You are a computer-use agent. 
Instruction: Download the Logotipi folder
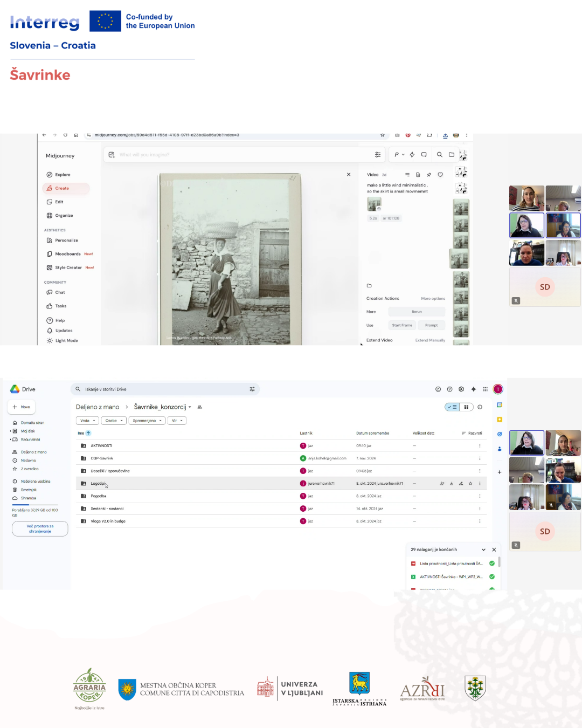click(x=452, y=484)
